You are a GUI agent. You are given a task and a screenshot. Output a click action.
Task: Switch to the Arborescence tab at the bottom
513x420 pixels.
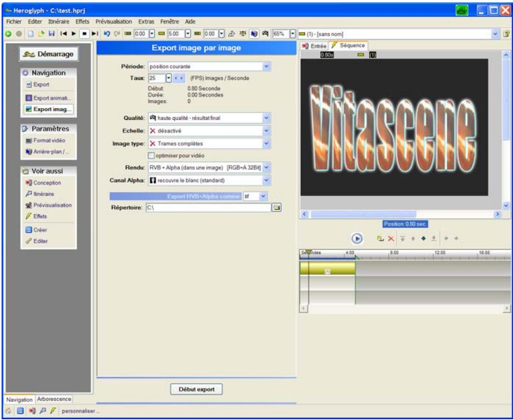point(54,399)
